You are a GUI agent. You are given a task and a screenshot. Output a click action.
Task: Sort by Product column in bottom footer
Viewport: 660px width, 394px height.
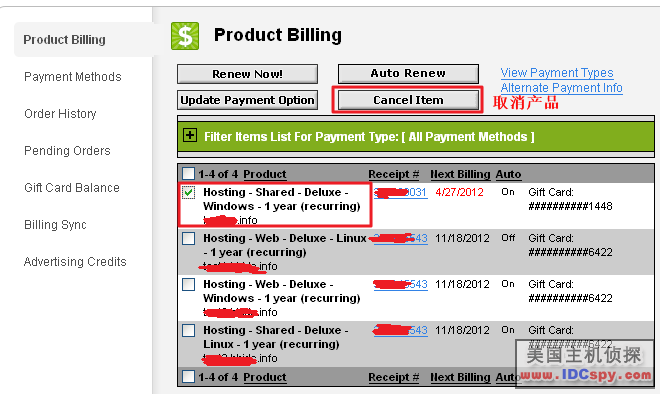pos(265,377)
